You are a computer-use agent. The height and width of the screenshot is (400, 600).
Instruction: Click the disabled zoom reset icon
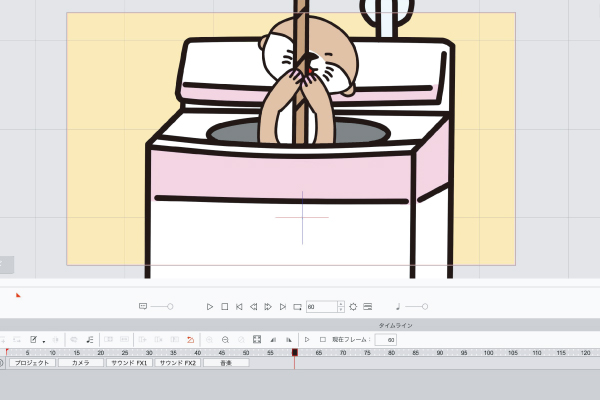click(x=241, y=340)
